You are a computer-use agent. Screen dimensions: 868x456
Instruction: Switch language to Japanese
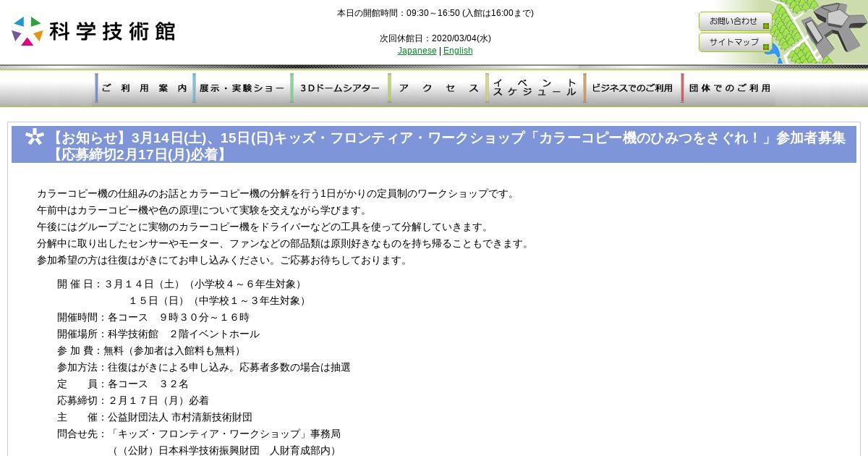[417, 51]
